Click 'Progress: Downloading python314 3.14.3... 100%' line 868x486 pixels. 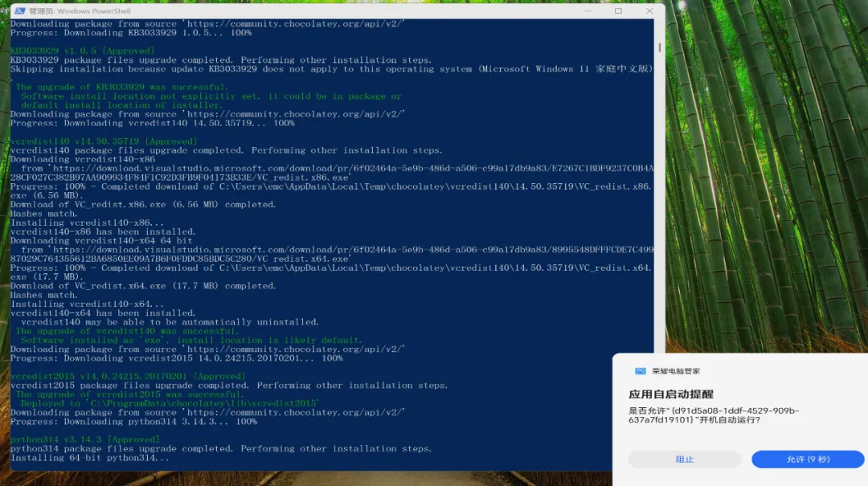click(x=133, y=422)
